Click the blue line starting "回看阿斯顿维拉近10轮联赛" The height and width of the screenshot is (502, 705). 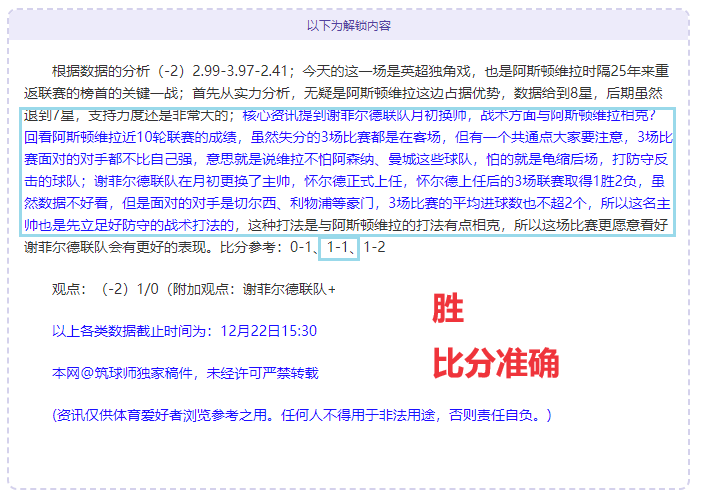[348, 137]
